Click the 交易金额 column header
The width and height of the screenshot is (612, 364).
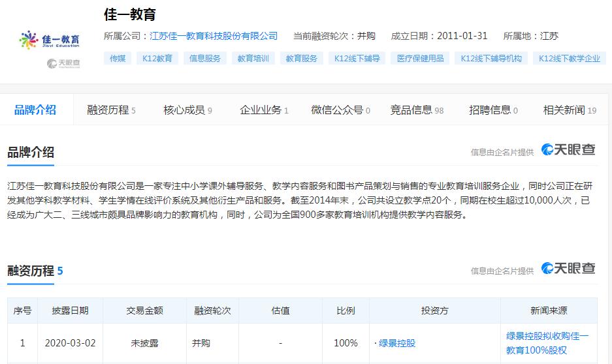[x=144, y=311]
